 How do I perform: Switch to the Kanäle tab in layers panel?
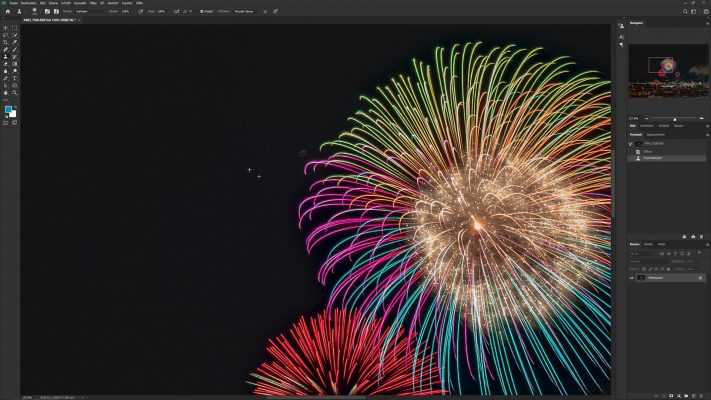648,244
